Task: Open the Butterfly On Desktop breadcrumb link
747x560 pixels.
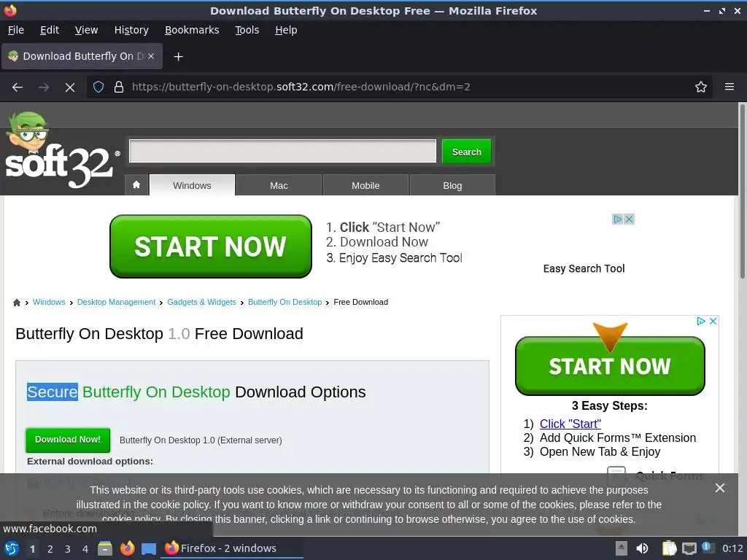Action: pos(285,303)
